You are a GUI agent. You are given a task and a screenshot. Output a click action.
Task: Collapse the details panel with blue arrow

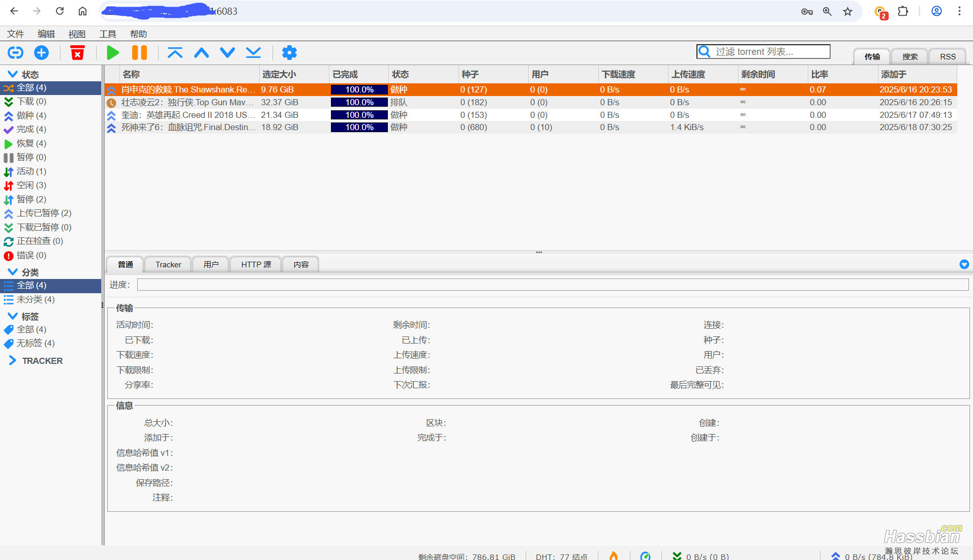(964, 264)
